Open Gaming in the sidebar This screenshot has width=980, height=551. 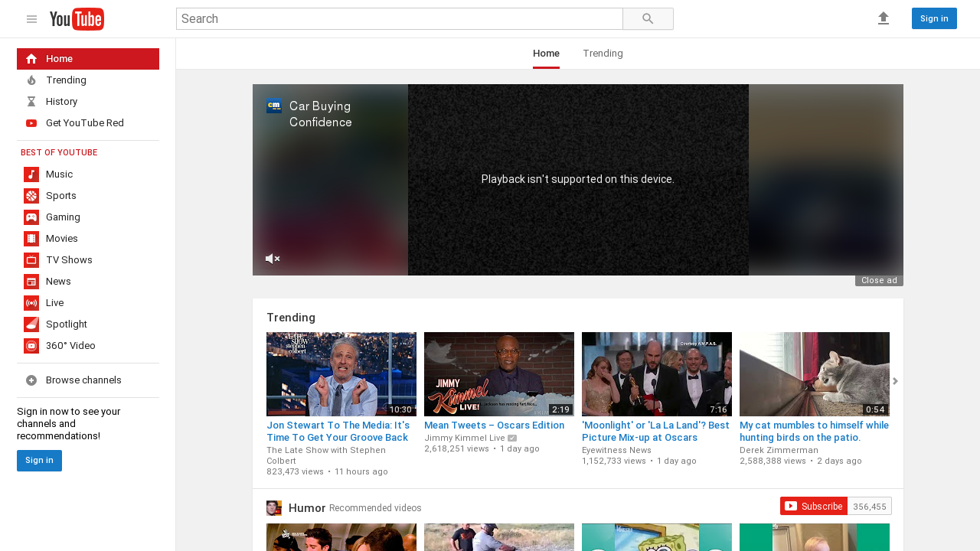tap(88, 217)
